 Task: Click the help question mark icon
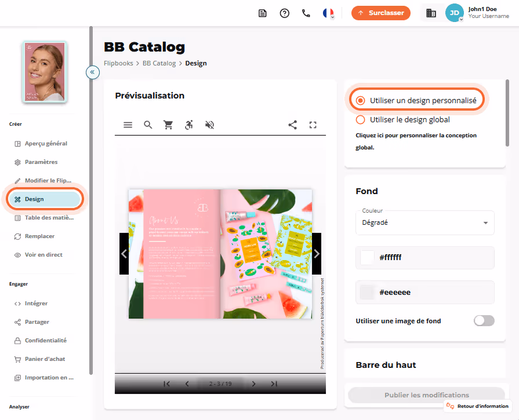pos(284,13)
